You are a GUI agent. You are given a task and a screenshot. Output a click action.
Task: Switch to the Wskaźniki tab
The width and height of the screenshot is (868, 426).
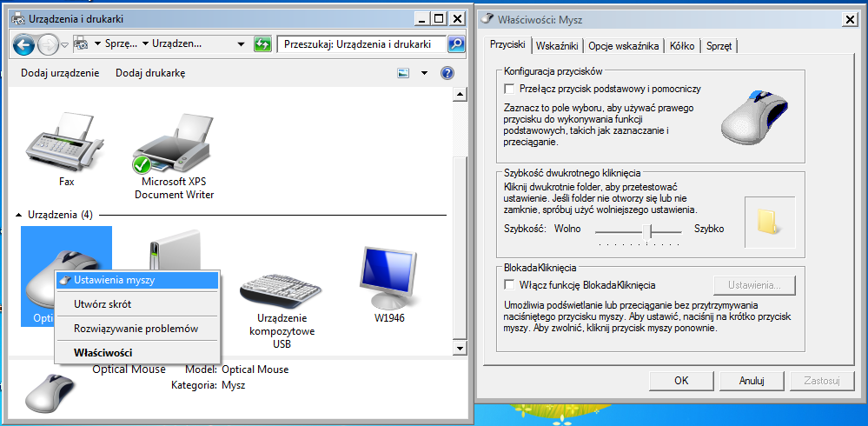557,46
